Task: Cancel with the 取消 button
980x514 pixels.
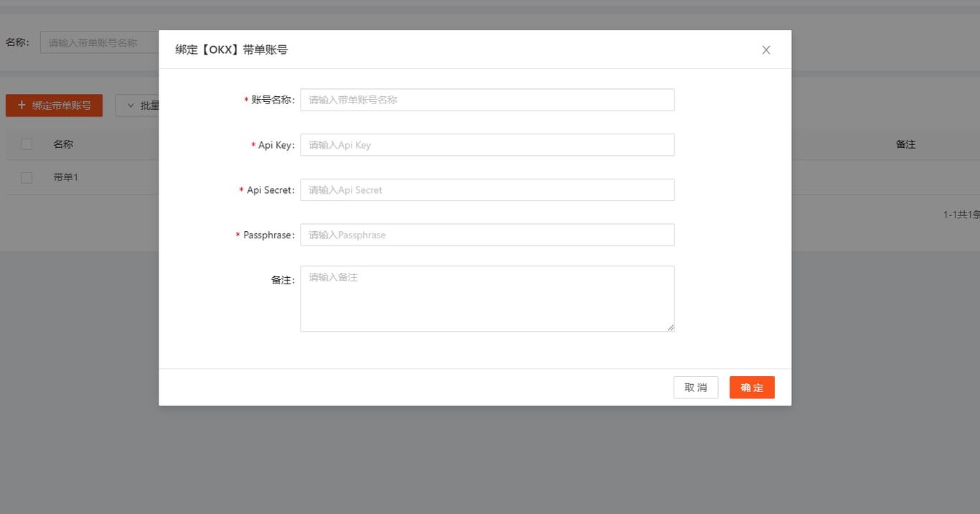Action: click(696, 388)
